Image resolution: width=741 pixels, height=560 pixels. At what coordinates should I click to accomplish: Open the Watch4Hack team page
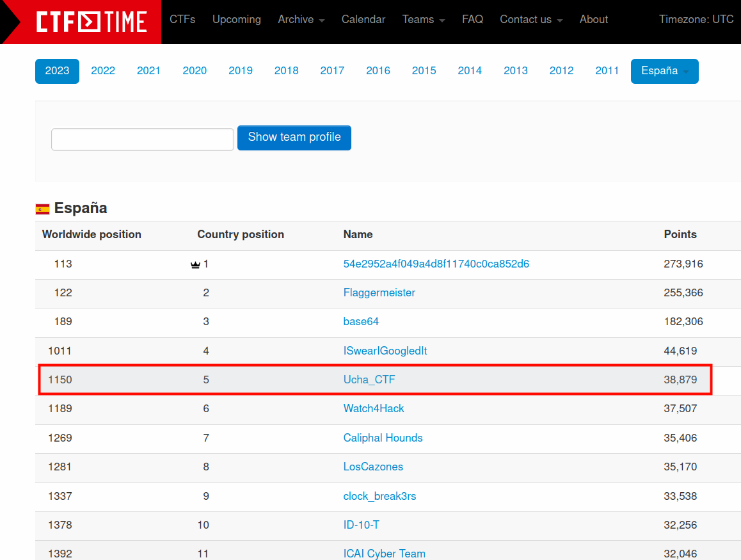pyautogui.click(x=373, y=409)
